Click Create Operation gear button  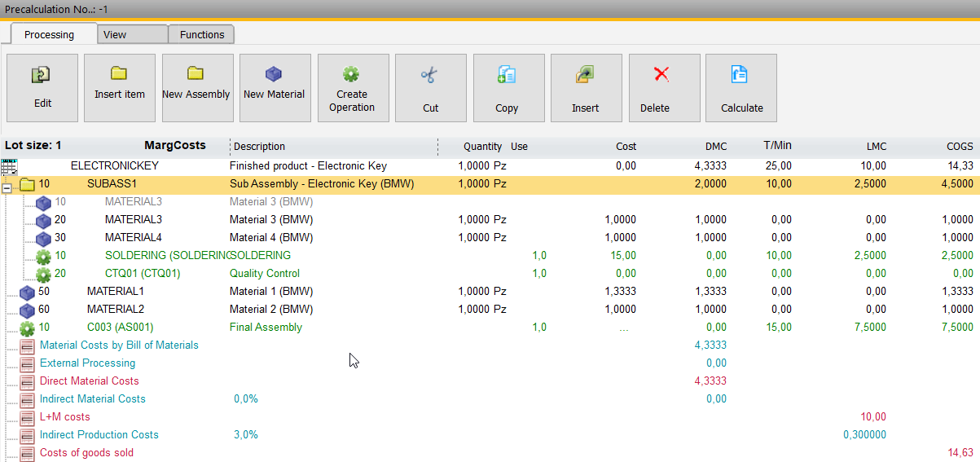[x=353, y=88]
